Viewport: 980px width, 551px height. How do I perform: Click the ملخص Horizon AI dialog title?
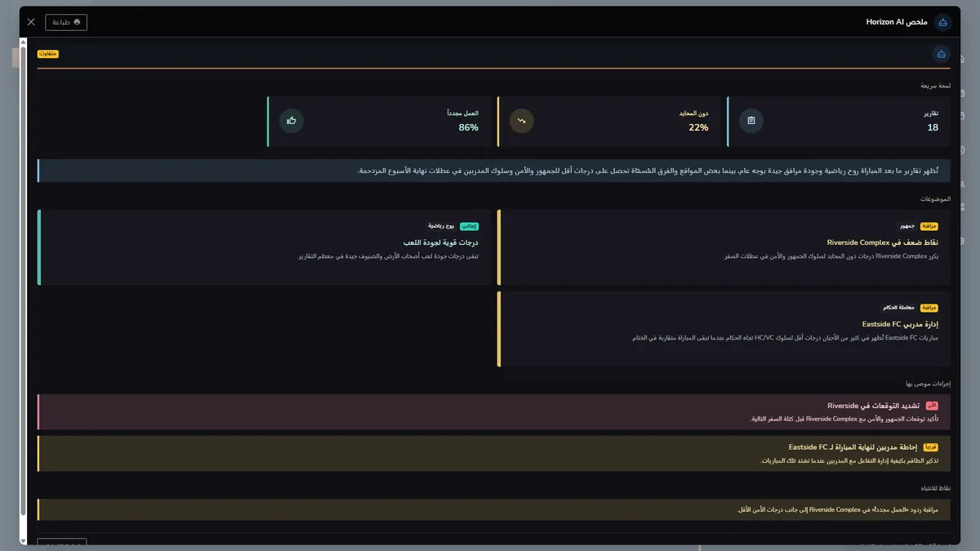click(897, 22)
